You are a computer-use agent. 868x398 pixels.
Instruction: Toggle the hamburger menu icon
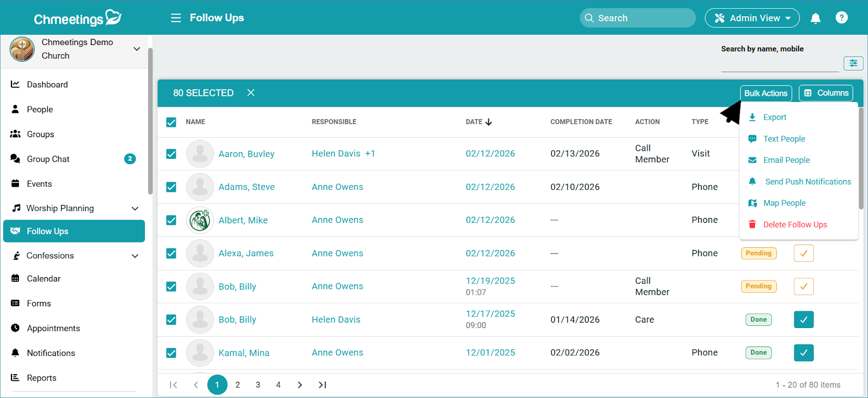176,18
